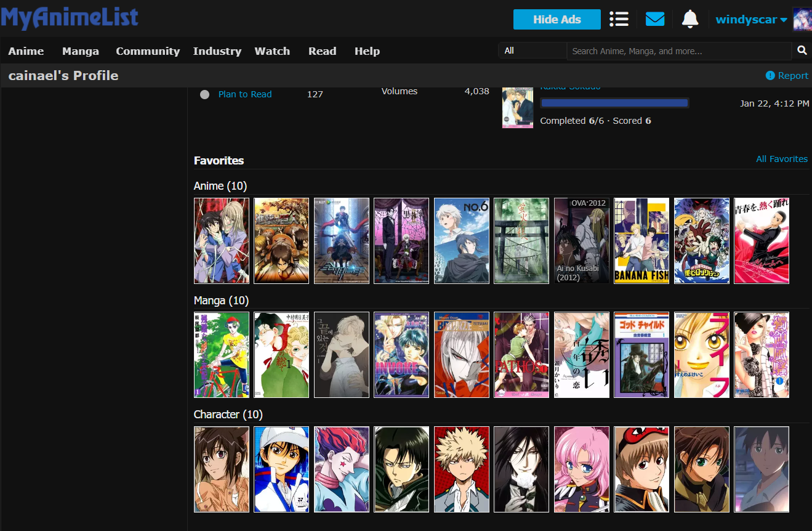Open the Attack on Titan anime cover
812x531 pixels.
(281, 240)
